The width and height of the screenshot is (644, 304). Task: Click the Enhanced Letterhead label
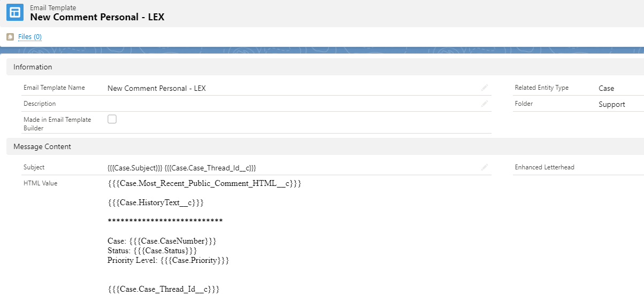(x=545, y=167)
